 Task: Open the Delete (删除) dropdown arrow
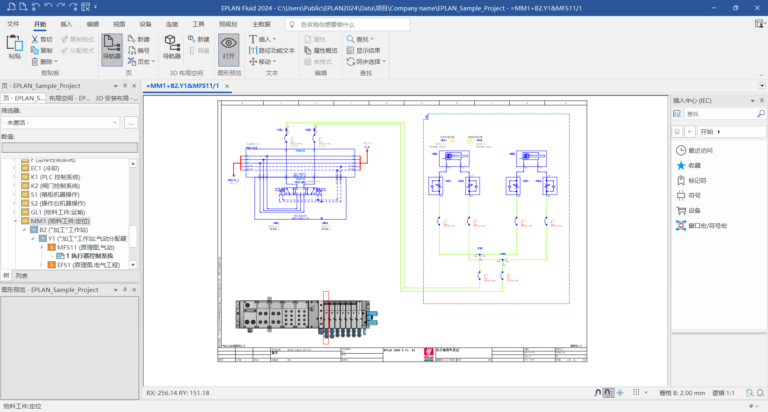pos(56,62)
